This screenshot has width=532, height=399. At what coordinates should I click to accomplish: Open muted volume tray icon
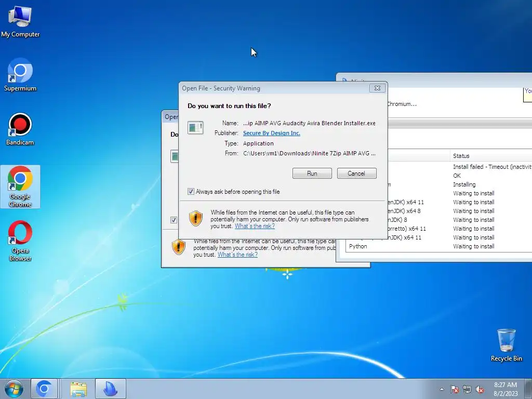tap(480, 389)
